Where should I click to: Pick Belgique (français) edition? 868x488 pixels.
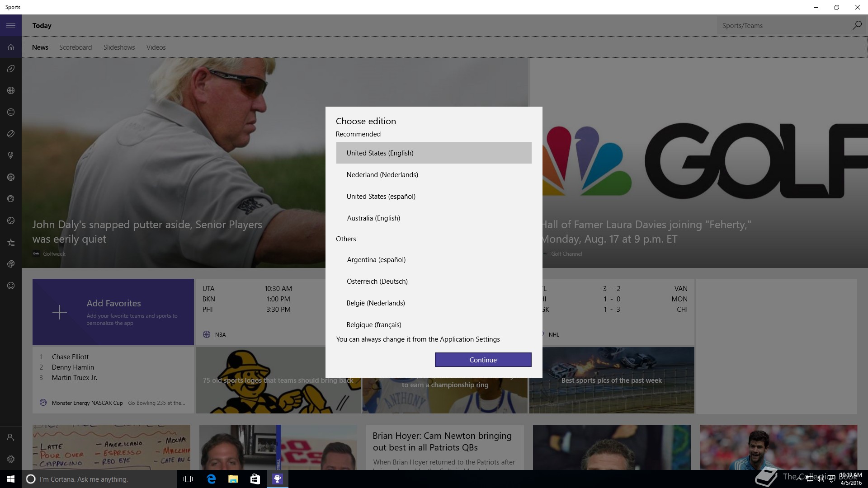434,324
